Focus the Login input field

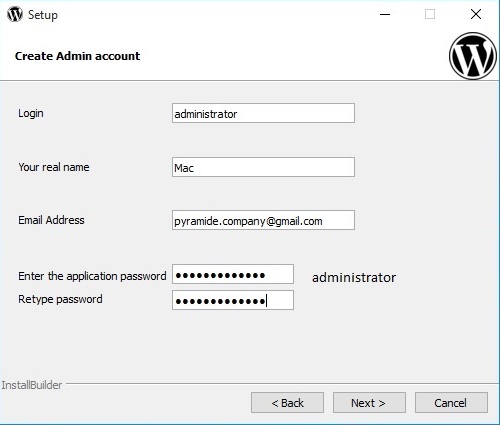point(263,113)
